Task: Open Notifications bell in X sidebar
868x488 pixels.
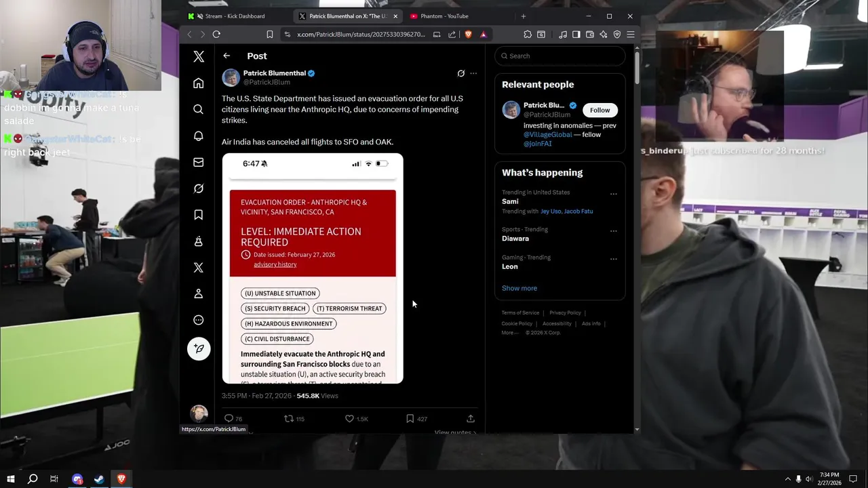Action: point(198,136)
